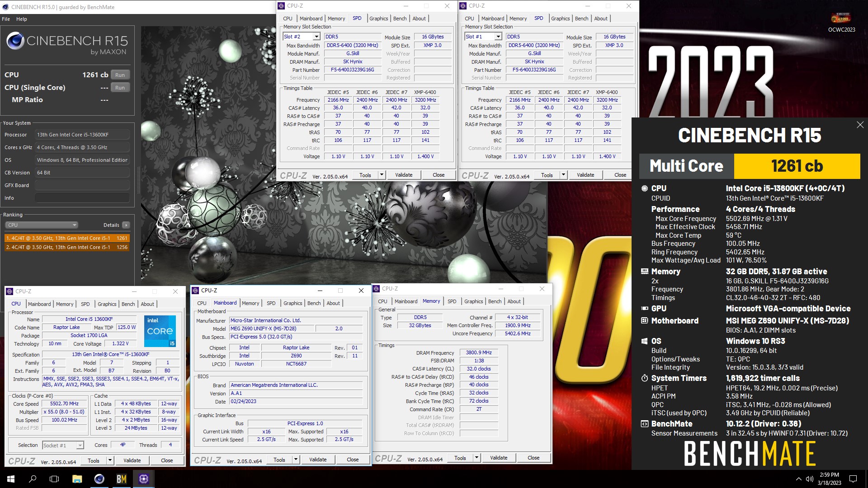Expand Tools arrow in Mainboard window
This screenshot has height=488, width=868.
click(x=296, y=460)
